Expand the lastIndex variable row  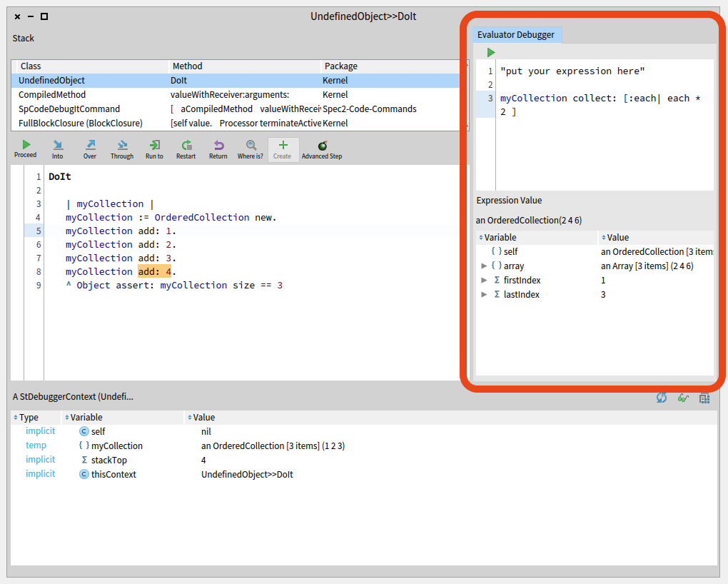[x=485, y=295]
